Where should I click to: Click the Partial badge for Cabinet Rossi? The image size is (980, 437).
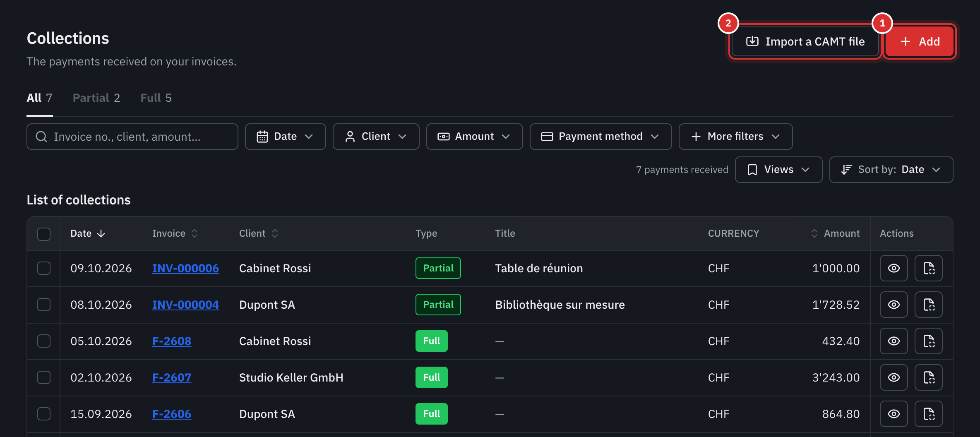pos(438,268)
